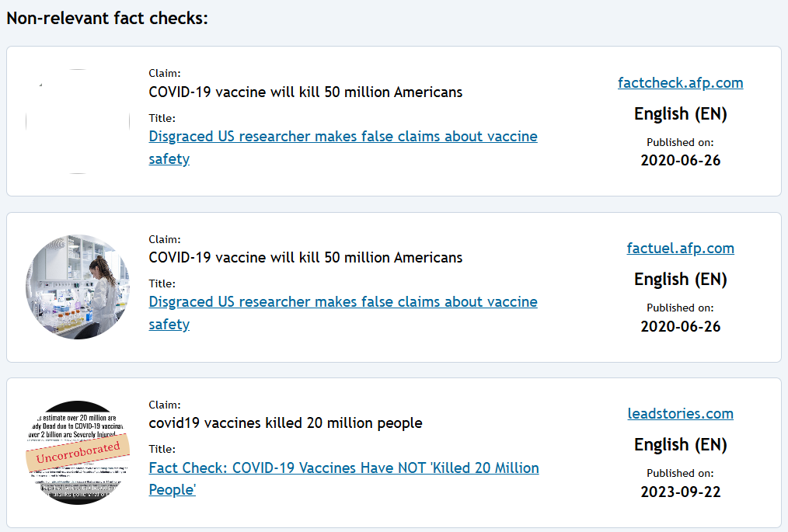Click the 'covid19 vaccines killed 20 million people' claim

pos(285,423)
